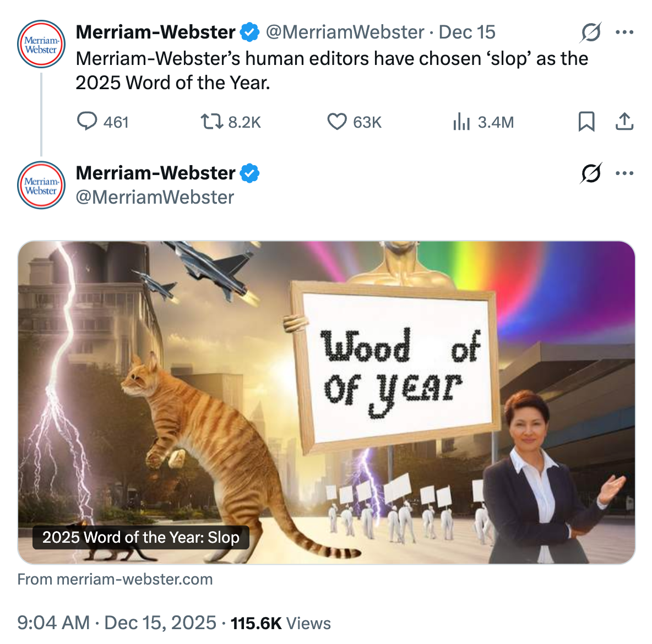Image resolution: width=652 pixels, height=644 pixels.
Task: Click the Merriam-Webster name on first tweet
Action: 155,32
